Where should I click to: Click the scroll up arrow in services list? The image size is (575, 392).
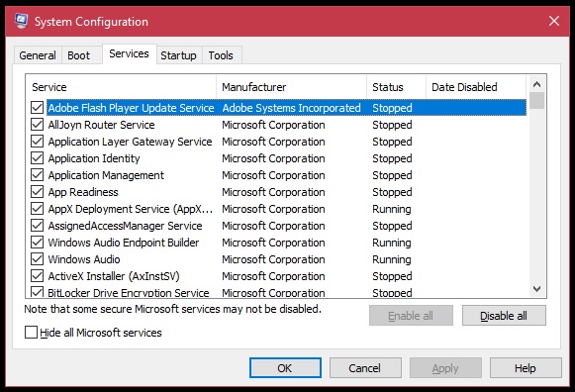pos(536,84)
